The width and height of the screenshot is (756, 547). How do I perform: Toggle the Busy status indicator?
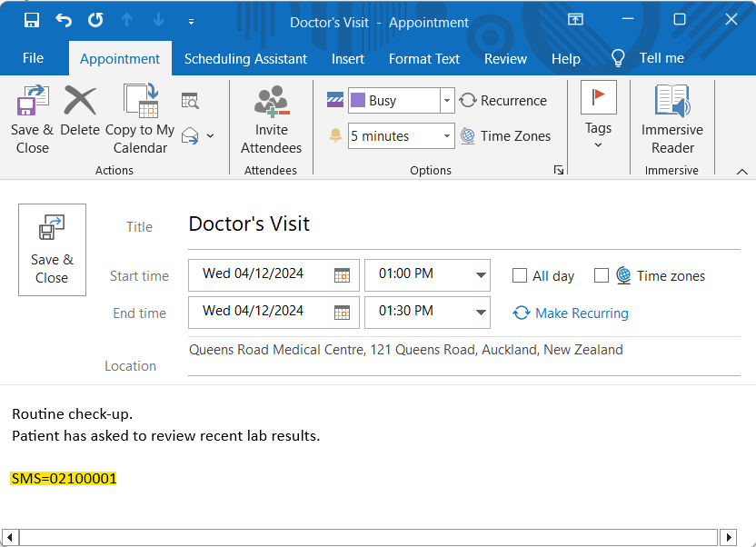335,100
